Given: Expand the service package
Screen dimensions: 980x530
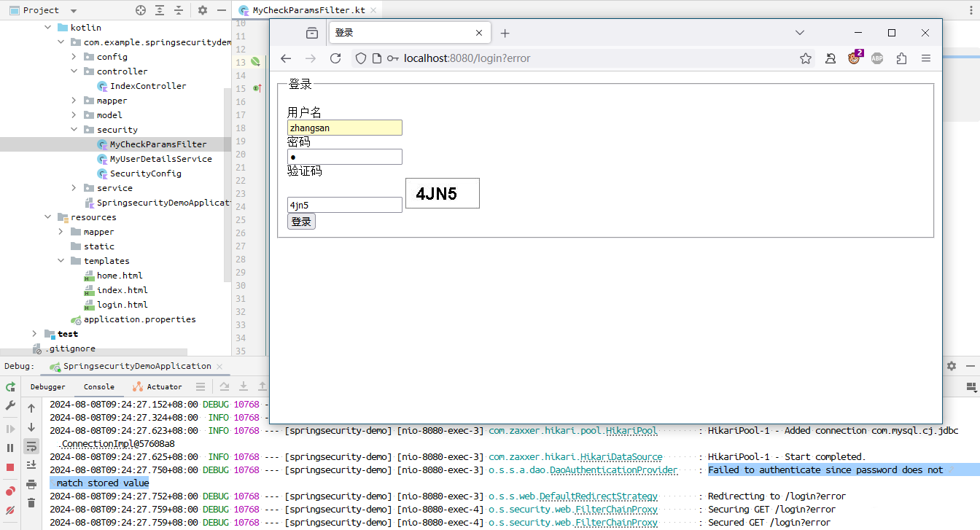Looking at the screenshot, I should [x=74, y=188].
